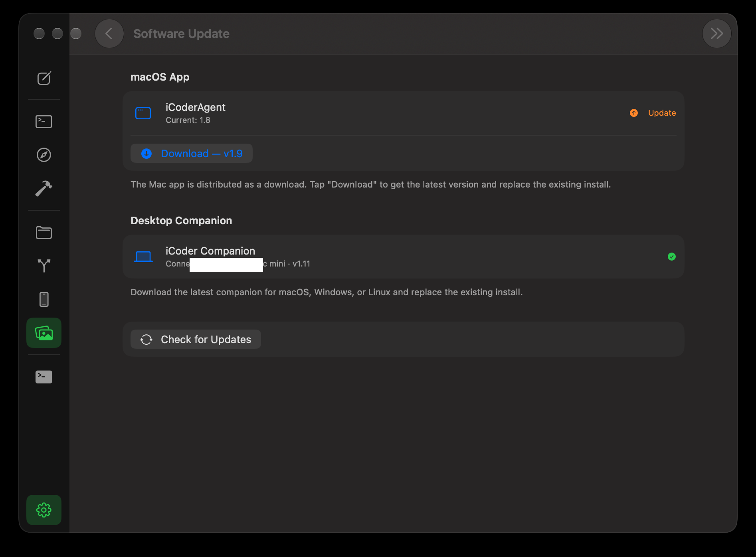Select the iCoder Companion row title
Image resolution: width=756 pixels, height=557 pixels.
(x=210, y=251)
